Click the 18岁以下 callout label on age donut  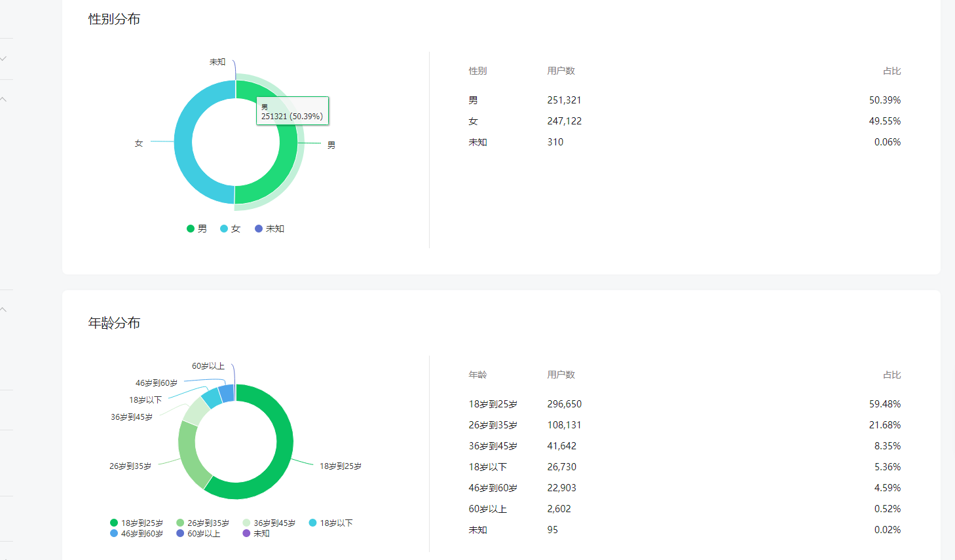coord(145,400)
